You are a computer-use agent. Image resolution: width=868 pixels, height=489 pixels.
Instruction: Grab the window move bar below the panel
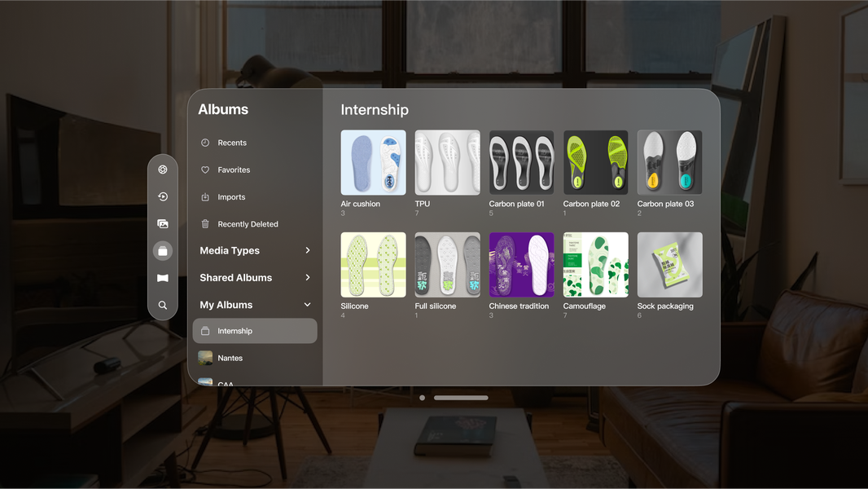461,398
